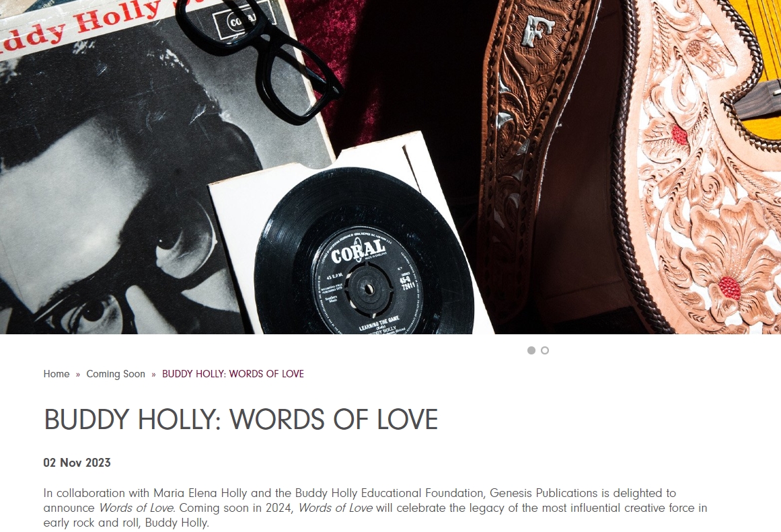781x532 pixels.
Task: Open the Coming Soon breadcrumb link
Action: pos(116,373)
